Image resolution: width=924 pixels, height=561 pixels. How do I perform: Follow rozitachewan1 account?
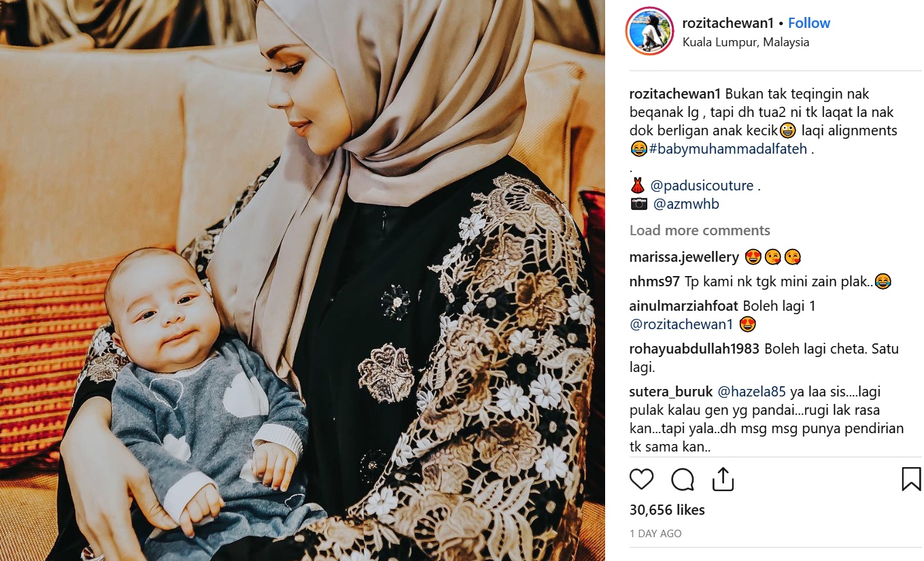(809, 22)
